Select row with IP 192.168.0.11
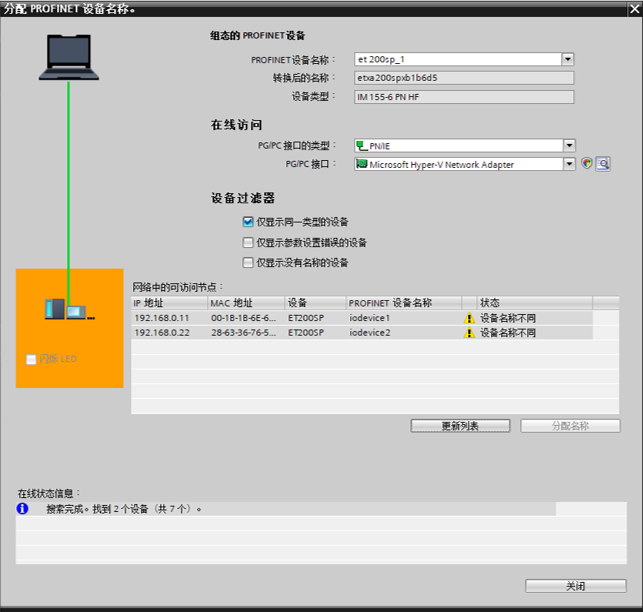This screenshot has width=643, height=612. point(362,318)
